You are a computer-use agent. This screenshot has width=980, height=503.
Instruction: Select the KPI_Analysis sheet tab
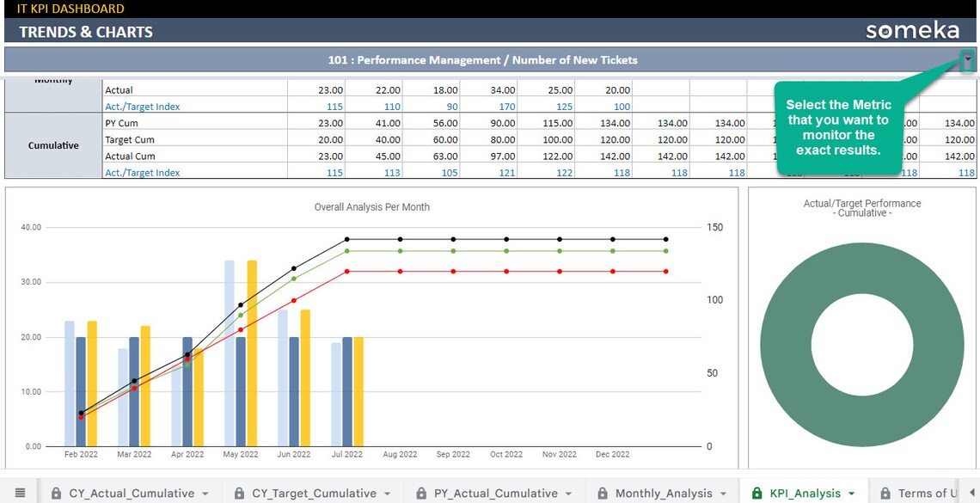point(805,493)
